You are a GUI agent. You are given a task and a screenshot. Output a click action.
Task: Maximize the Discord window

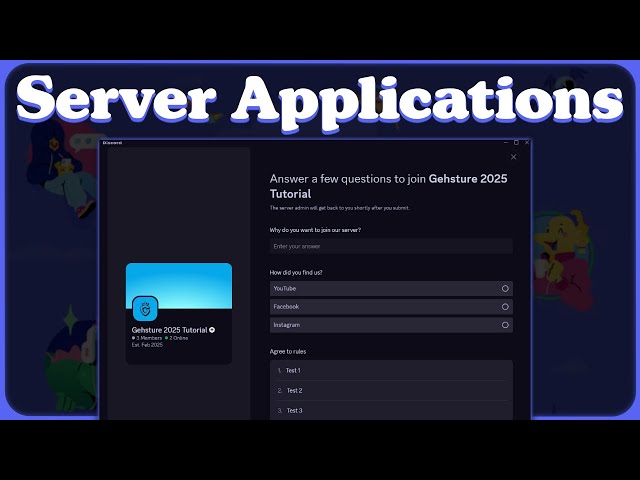516,142
